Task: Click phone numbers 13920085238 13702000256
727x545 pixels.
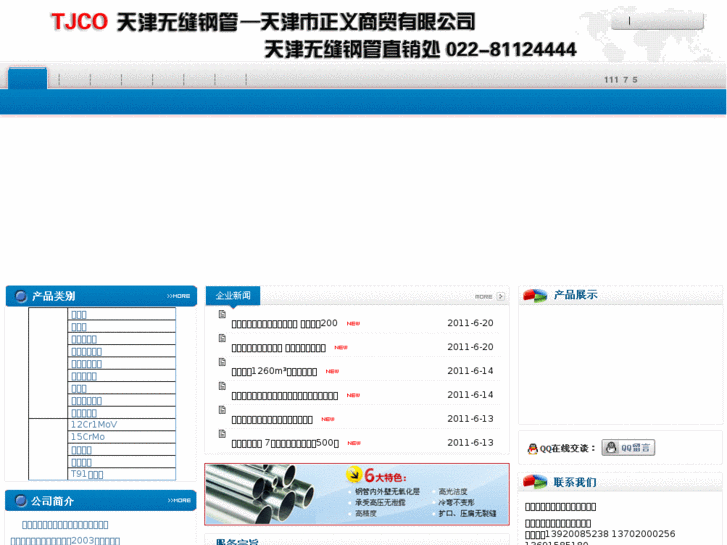Action: (x=612, y=534)
